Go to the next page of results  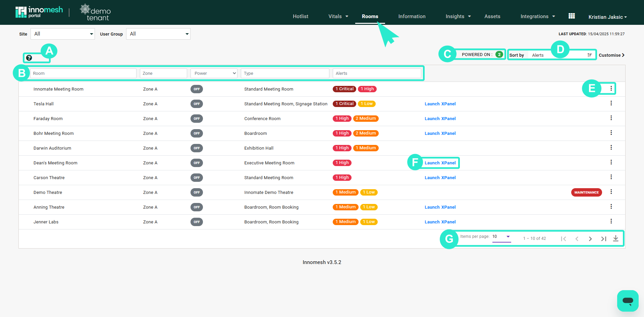(x=590, y=239)
